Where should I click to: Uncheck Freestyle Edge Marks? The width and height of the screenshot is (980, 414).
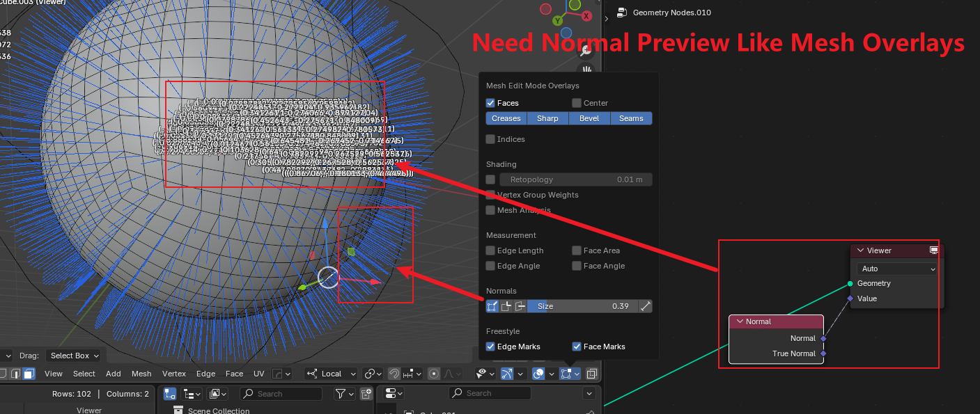pyautogui.click(x=491, y=347)
